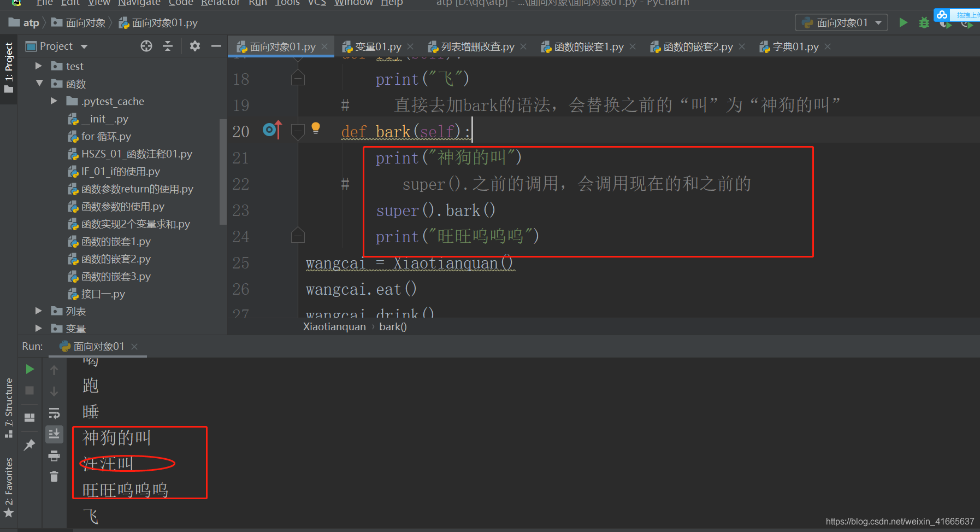Image resolution: width=980 pixels, height=532 pixels.
Task: Close the 面向对象01.py editor tab
Action: click(x=324, y=46)
